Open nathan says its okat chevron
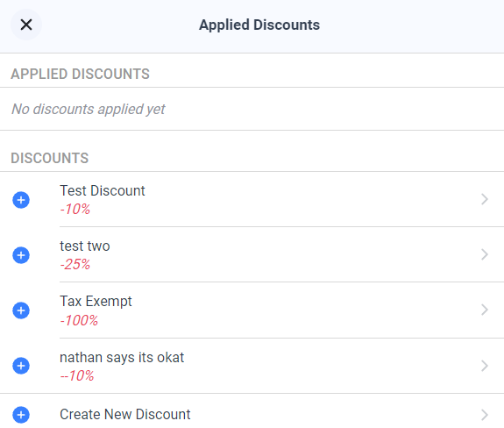The width and height of the screenshot is (504, 428). pos(485,366)
